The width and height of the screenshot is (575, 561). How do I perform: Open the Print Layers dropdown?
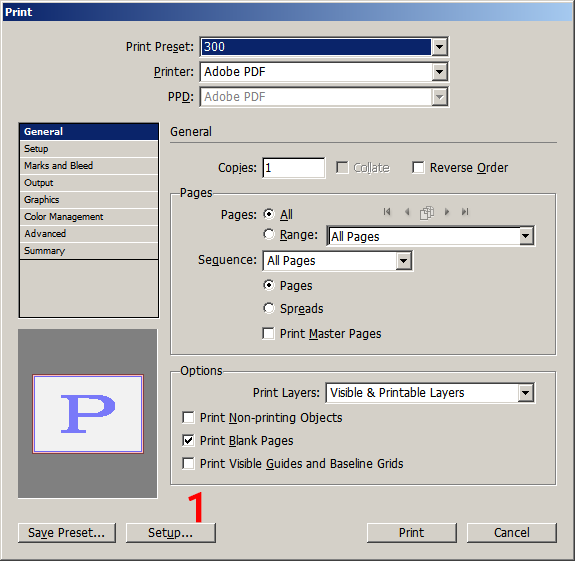pyautogui.click(x=525, y=393)
